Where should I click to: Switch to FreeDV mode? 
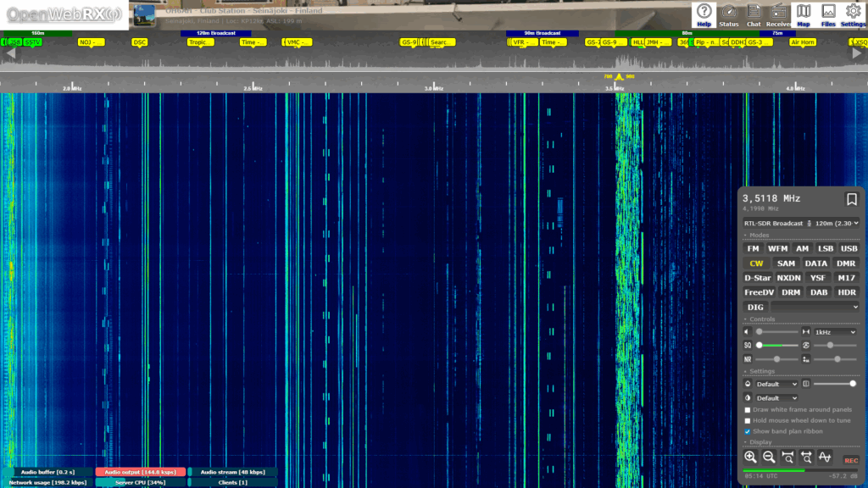[x=760, y=292]
